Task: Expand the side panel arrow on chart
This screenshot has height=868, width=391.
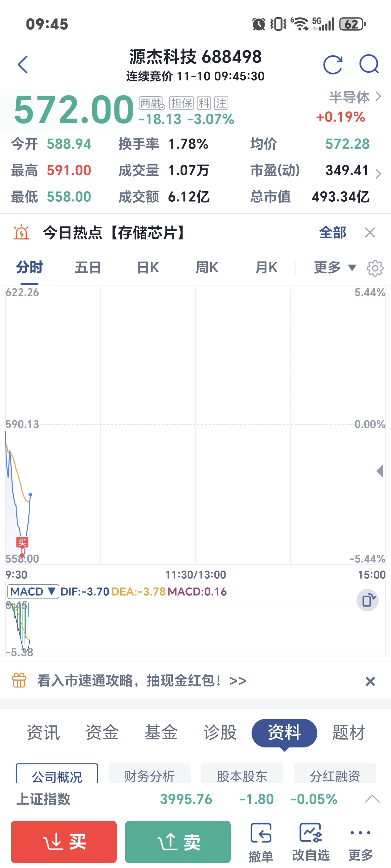Action: 380,471
